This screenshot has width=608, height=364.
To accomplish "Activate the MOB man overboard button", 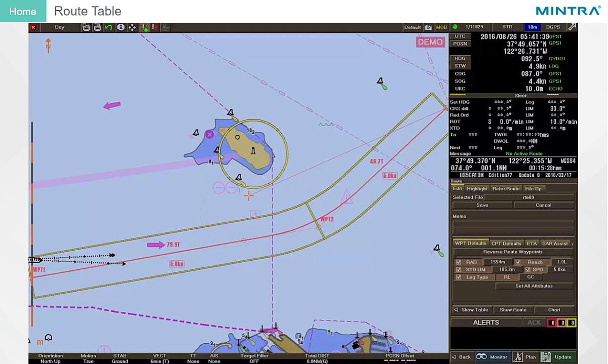I will 442,27.
